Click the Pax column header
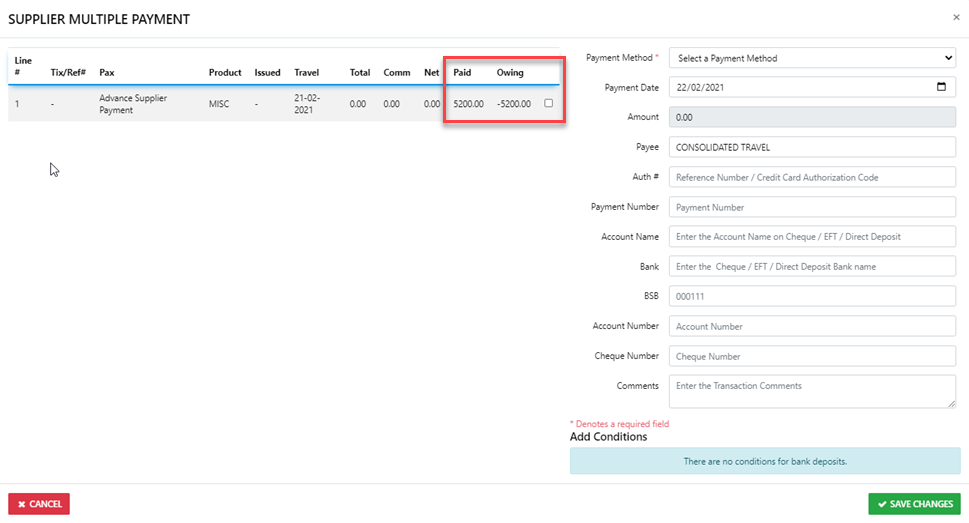The image size is (969, 523). click(x=107, y=72)
